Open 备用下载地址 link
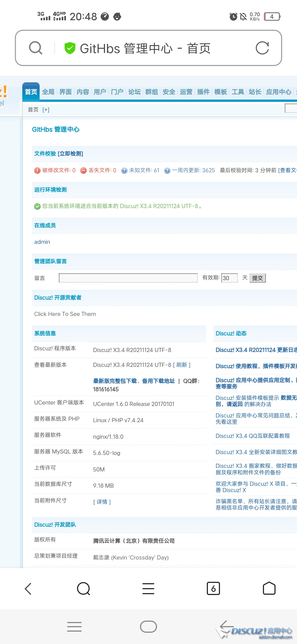This screenshot has width=297, height=644. (x=158, y=381)
